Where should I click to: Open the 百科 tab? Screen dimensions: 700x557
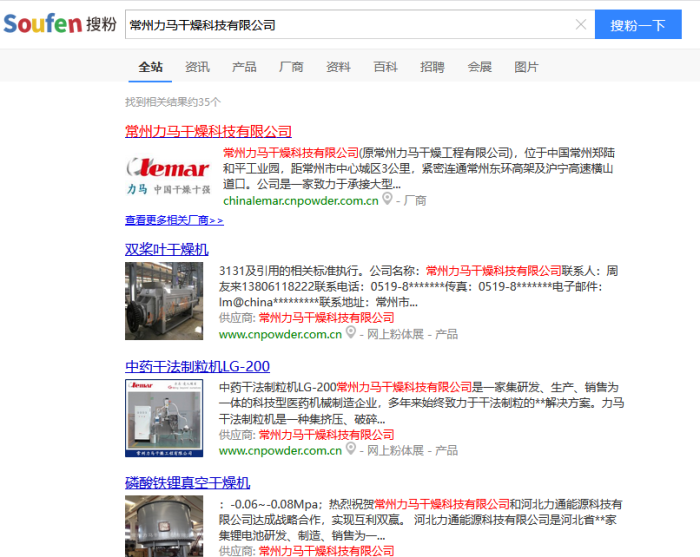pos(385,67)
